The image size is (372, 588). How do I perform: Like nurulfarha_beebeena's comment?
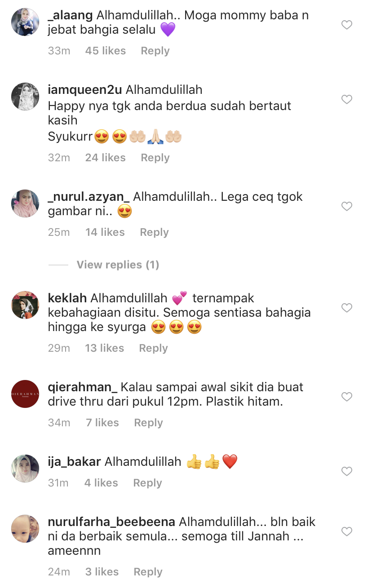[347, 531]
